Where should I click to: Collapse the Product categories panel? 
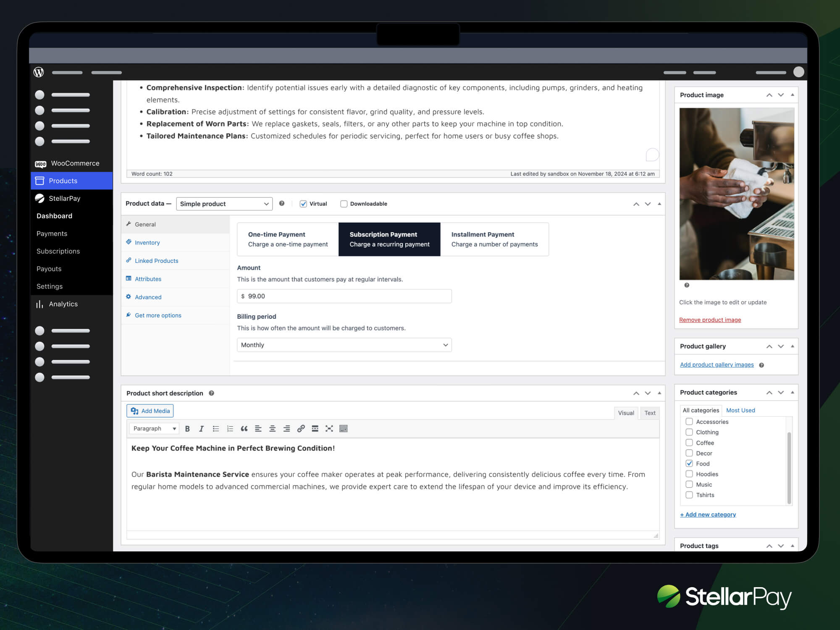coord(793,393)
